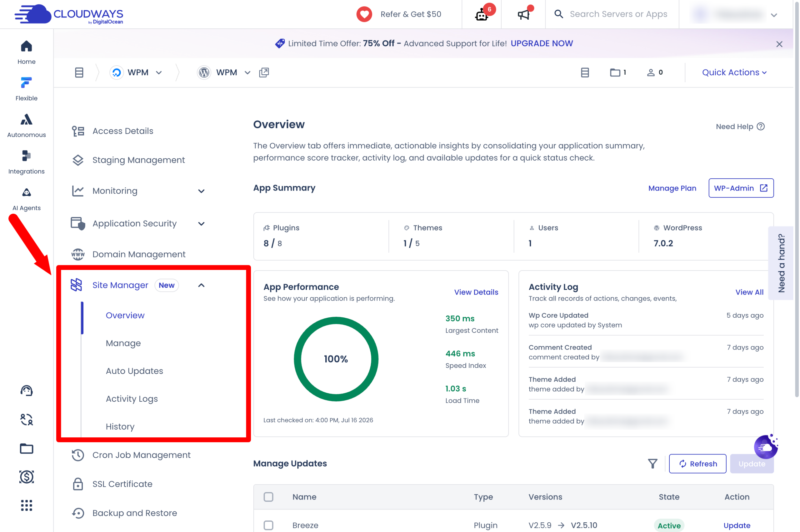Open the app in new window icon
This screenshot has width=800, height=532.
coord(264,72)
